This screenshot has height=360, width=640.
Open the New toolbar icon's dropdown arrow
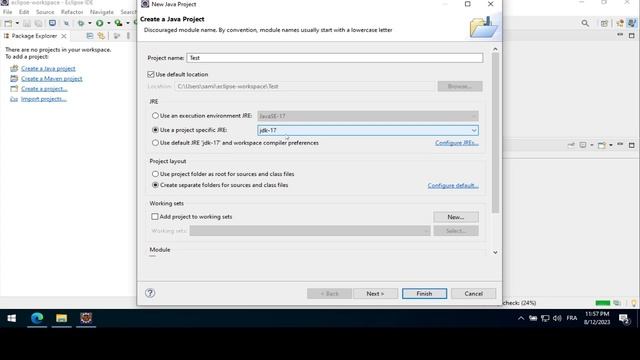click(17, 23)
